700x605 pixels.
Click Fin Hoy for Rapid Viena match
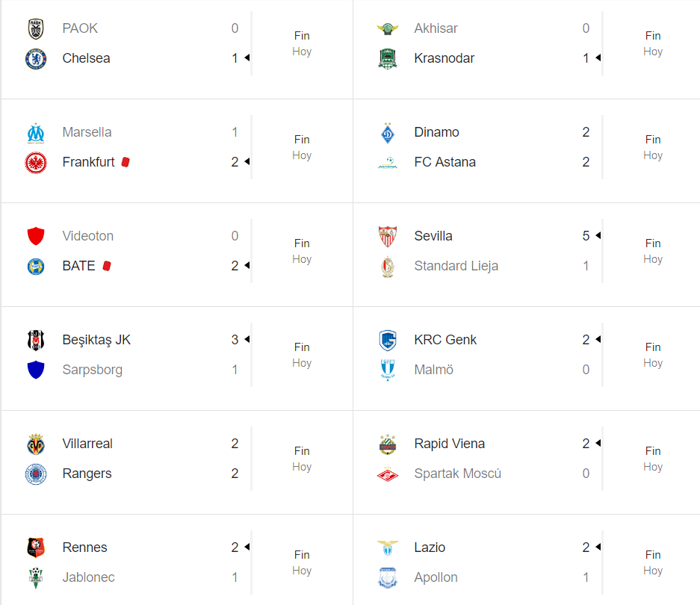(653, 459)
